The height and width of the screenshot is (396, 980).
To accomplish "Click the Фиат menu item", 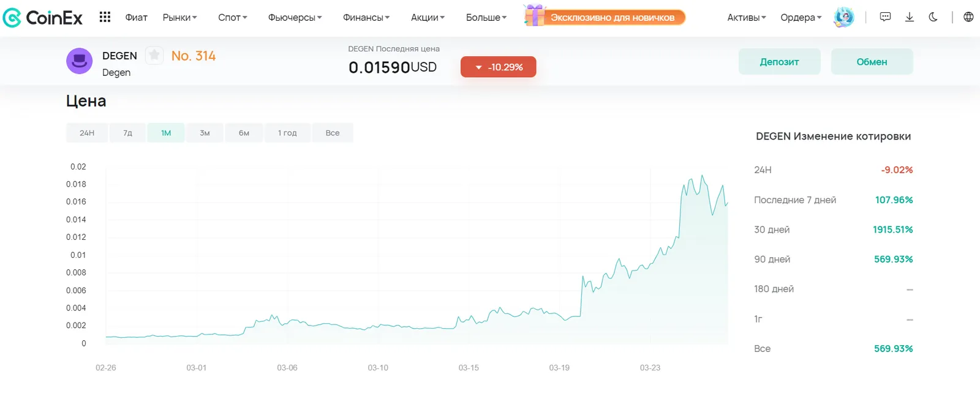I will [x=137, y=18].
